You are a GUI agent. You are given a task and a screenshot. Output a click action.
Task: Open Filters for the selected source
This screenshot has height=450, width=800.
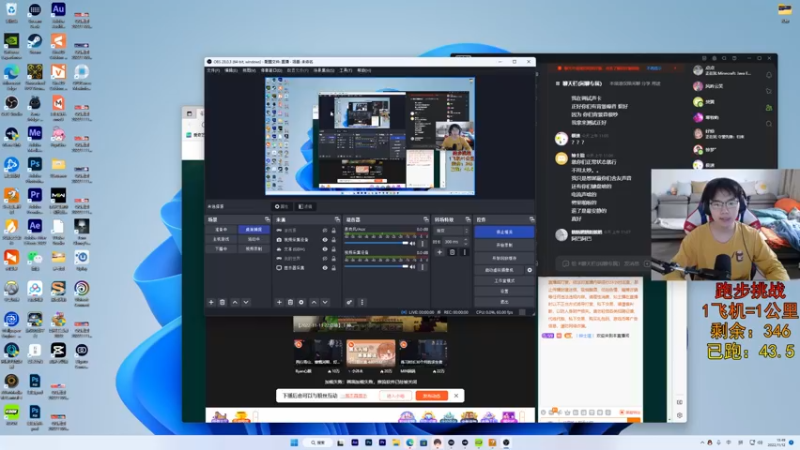tap(305, 206)
